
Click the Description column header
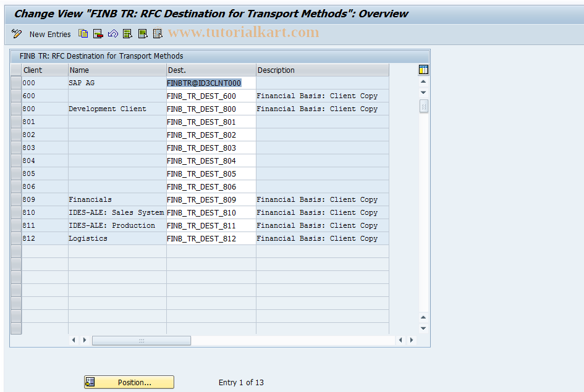pos(323,70)
